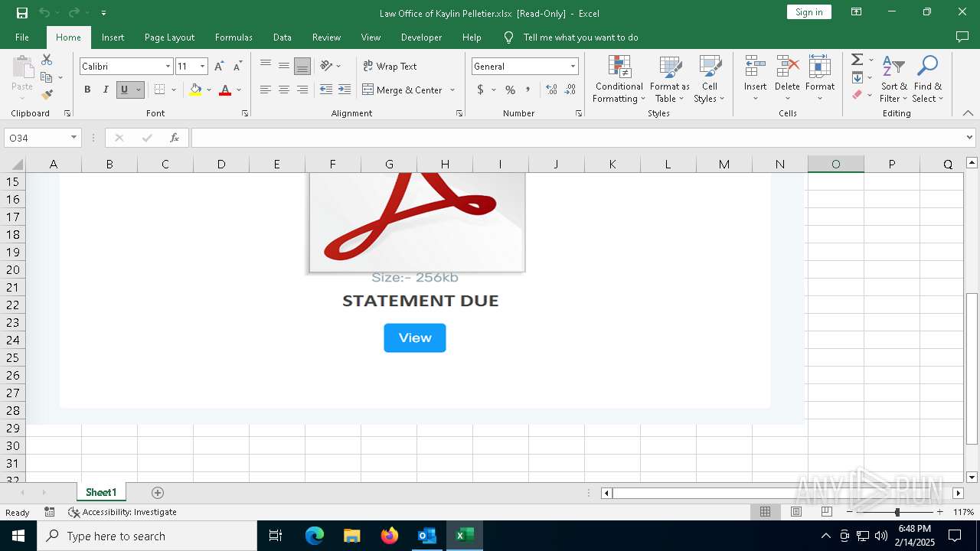980x551 pixels.
Task: Apply Percent Style
Action: pos(510,90)
